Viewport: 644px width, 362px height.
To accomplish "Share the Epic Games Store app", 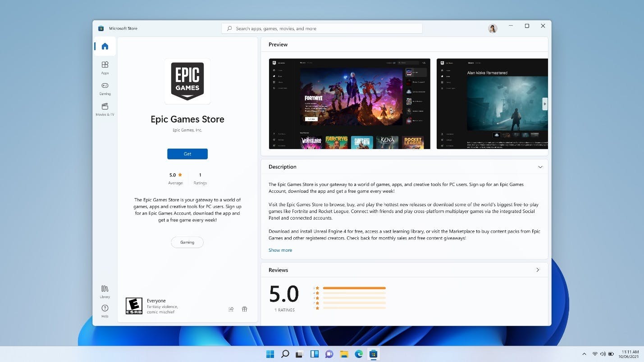I will tap(231, 309).
